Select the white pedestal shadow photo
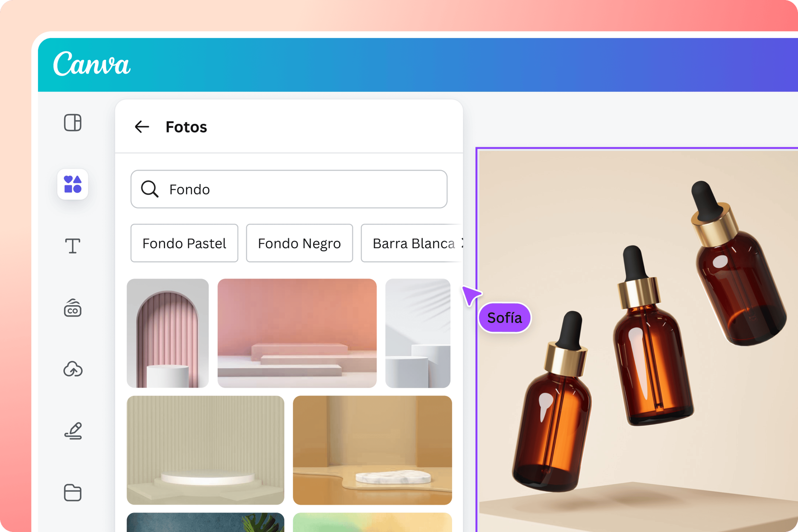Screen dimensions: 798x532 coord(418,333)
